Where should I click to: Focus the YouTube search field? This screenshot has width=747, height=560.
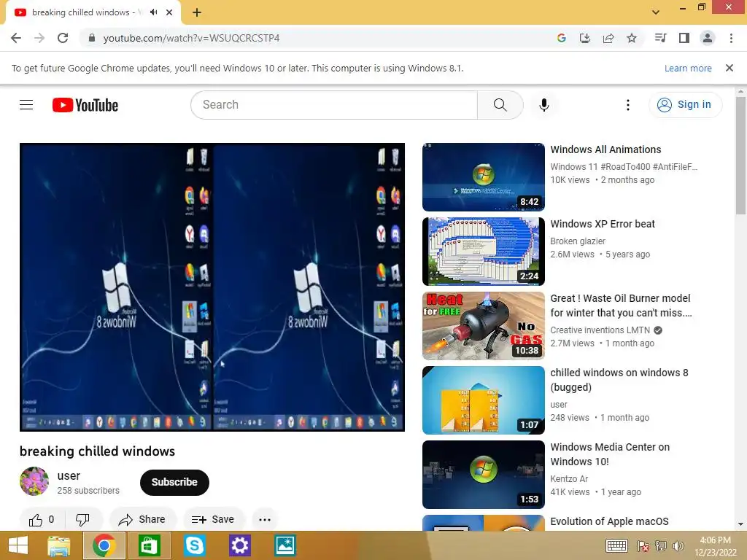click(x=334, y=105)
